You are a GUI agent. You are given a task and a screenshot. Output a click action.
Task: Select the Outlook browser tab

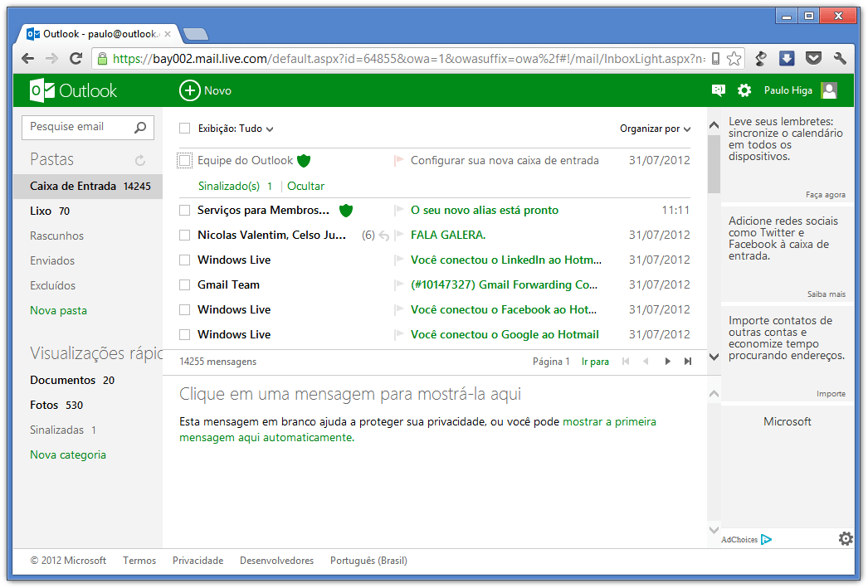[x=100, y=34]
